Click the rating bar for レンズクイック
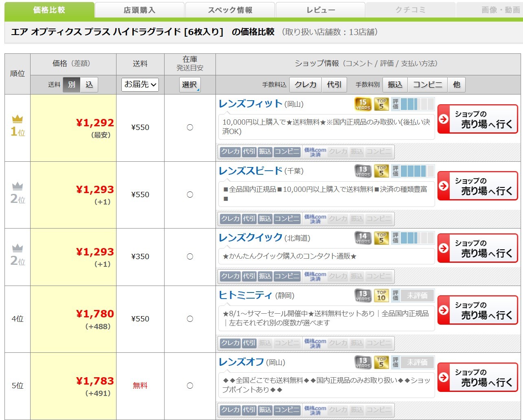Viewport: 523px width, 420px height. (x=413, y=238)
